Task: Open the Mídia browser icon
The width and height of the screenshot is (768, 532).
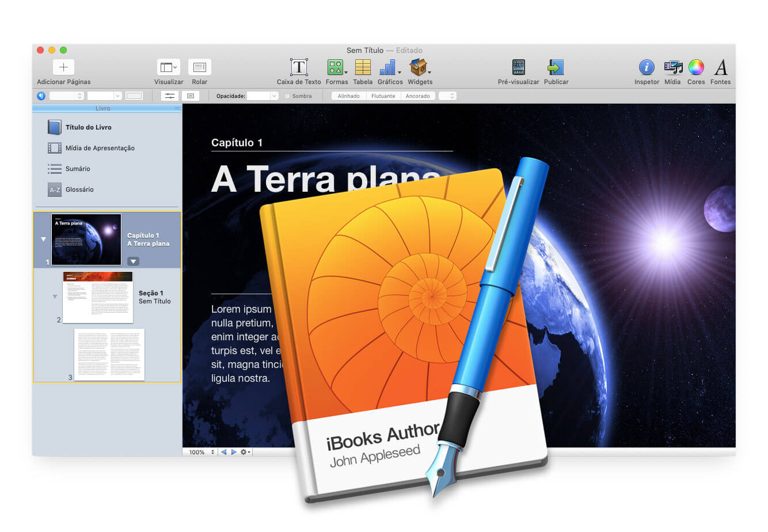Action: click(673, 67)
